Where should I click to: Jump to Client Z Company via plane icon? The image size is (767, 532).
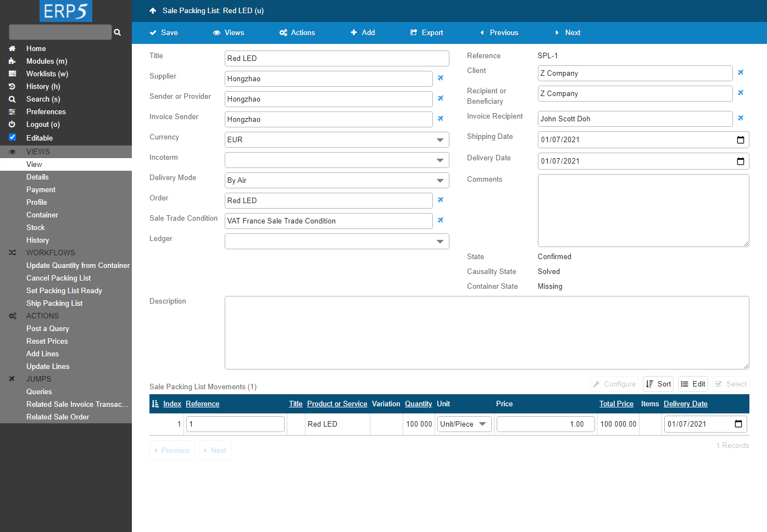click(741, 72)
